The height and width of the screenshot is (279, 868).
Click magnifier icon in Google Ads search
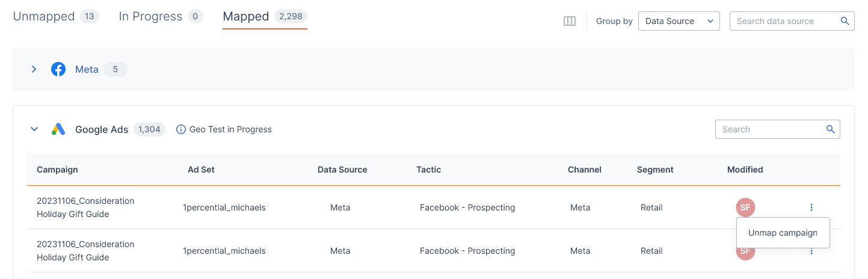pyautogui.click(x=830, y=129)
